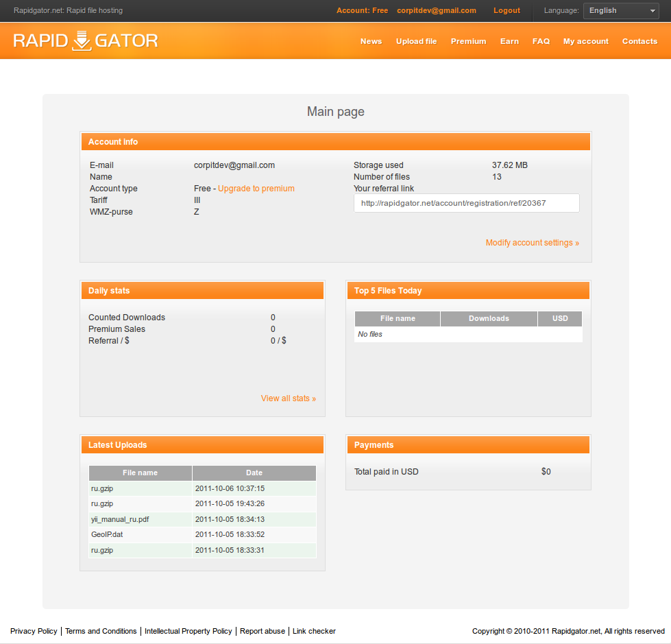Open the News menu item

pos(371,41)
